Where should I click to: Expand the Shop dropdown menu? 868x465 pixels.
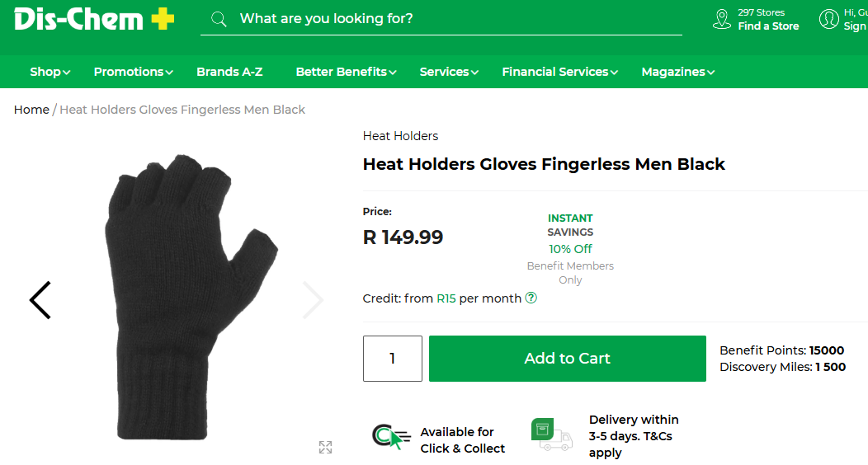tap(50, 72)
